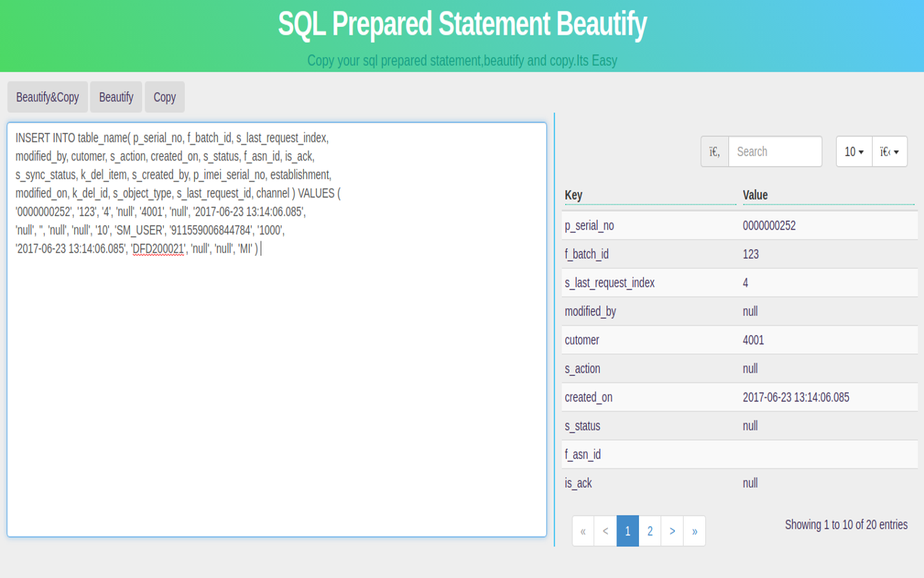
Task: Click the next-page > pagination icon
Action: pos(672,530)
